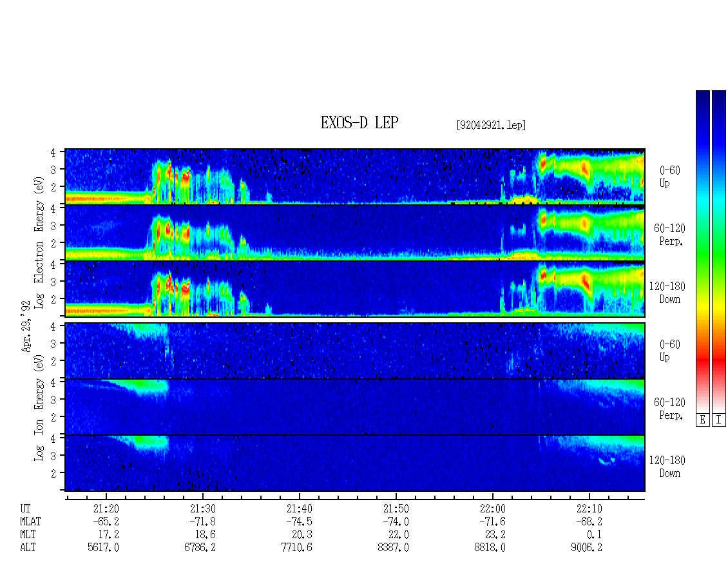Click the MLAT row label
728x564 pixels.
pyautogui.click(x=30, y=521)
